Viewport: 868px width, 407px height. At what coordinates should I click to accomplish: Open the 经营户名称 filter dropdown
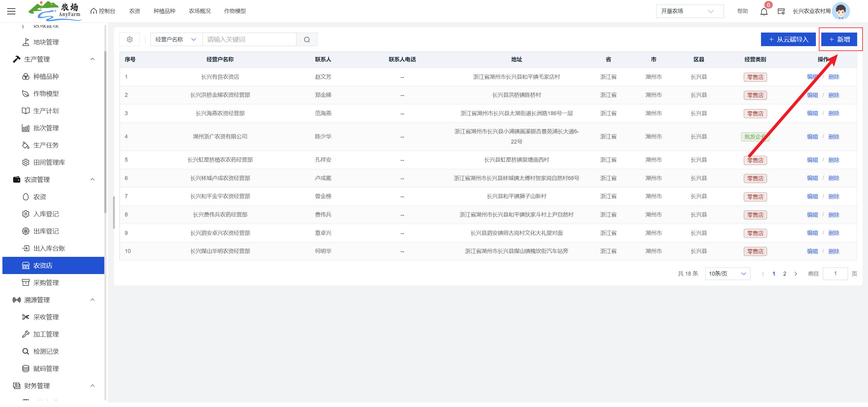[x=176, y=39]
